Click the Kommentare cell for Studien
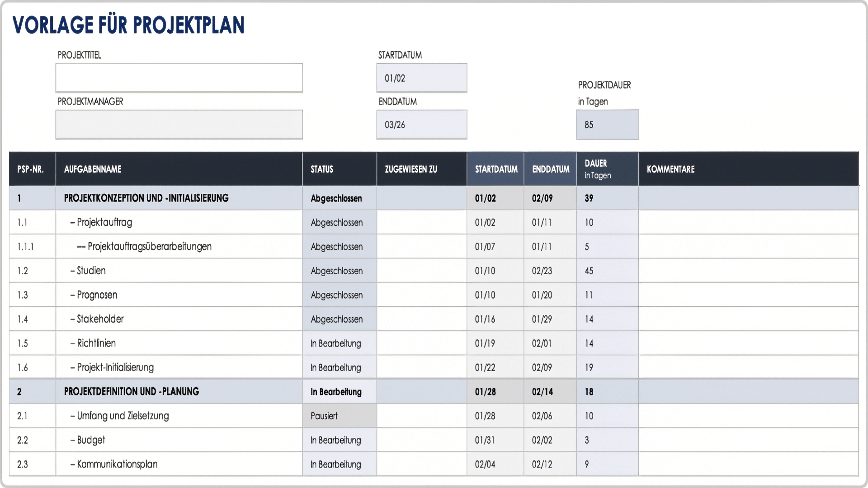Image resolution: width=868 pixels, height=488 pixels. [x=748, y=271]
